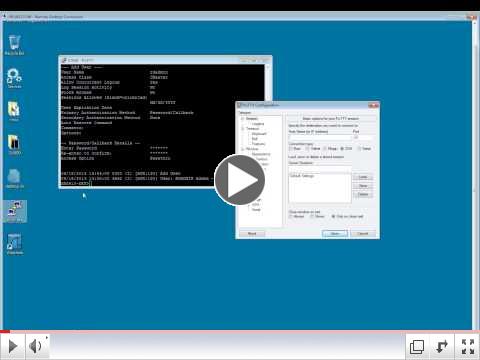Open the Recycle Bin desktop icon
480x360 pixels.
pyautogui.click(x=14, y=45)
